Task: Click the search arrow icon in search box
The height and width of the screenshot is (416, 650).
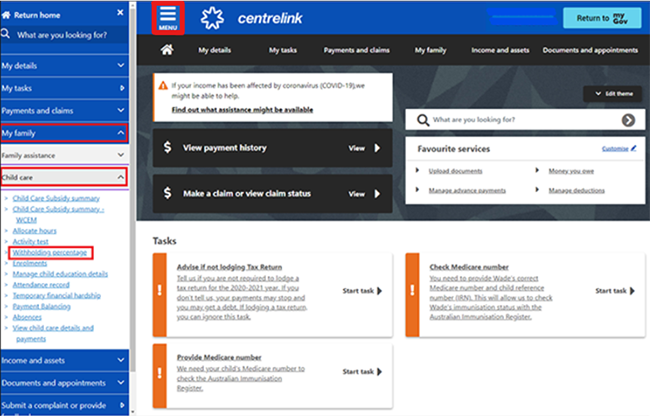Action: [628, 120]
